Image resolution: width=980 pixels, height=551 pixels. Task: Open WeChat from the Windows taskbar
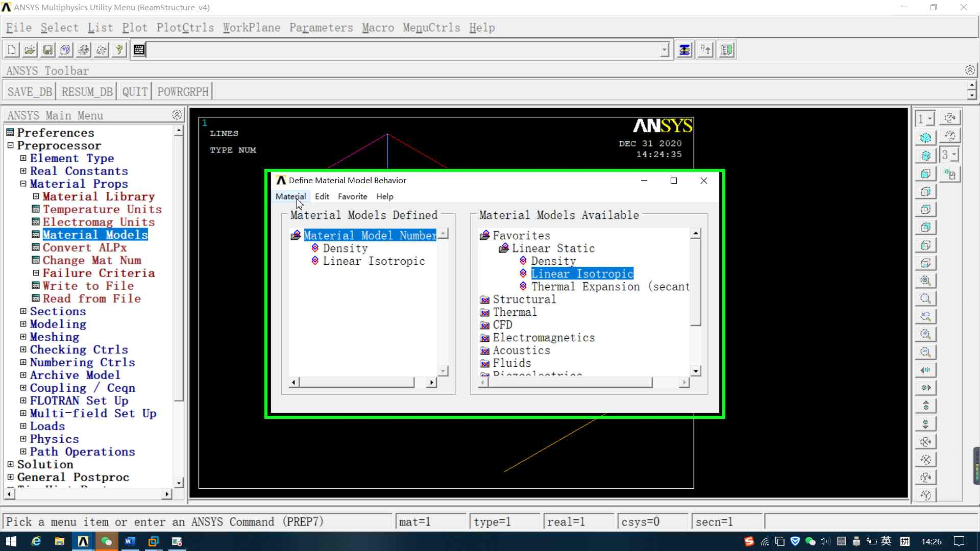[x=106, y=541]
